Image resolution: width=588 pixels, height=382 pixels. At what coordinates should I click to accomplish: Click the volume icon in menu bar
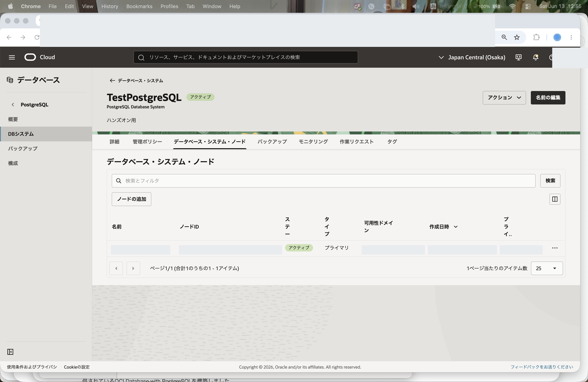(x=416, y=6)
